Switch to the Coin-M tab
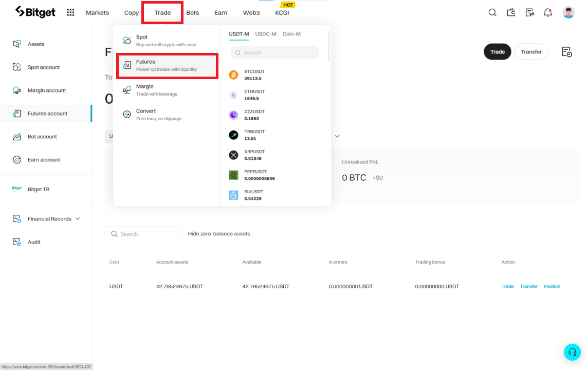Viewport: 588px width, 370px height. (x=291, y=34)
